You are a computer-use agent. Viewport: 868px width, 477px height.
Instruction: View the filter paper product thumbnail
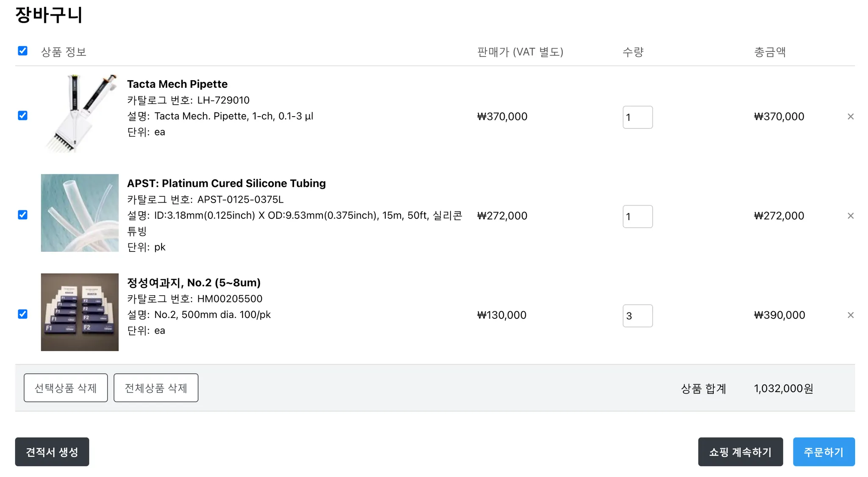point(80,312)
